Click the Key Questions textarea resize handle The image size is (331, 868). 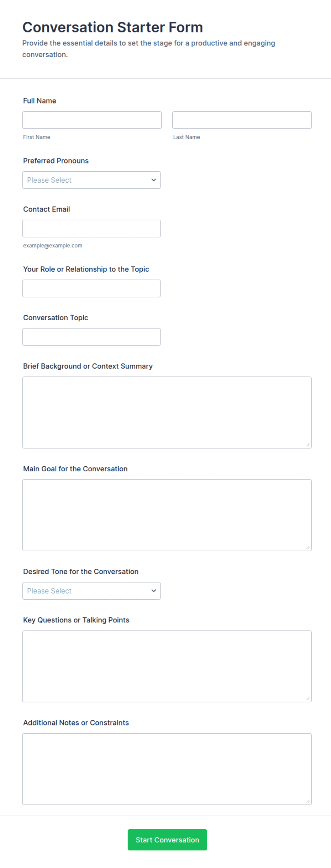point(308,698)
